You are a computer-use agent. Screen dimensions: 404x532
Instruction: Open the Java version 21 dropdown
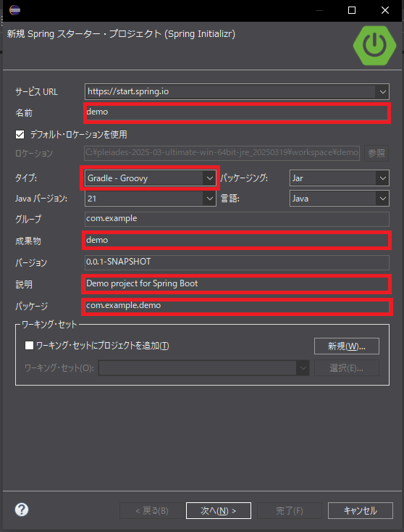click(150, 199)
